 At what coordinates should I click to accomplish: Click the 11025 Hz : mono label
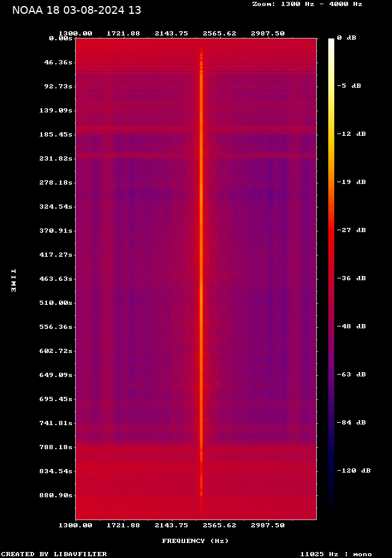[335, 554]
